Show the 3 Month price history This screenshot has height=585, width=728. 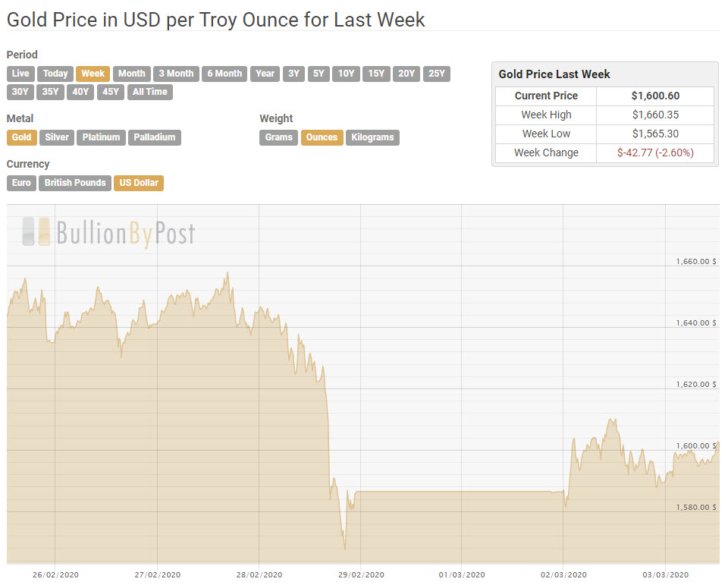[x=175, y=74]
